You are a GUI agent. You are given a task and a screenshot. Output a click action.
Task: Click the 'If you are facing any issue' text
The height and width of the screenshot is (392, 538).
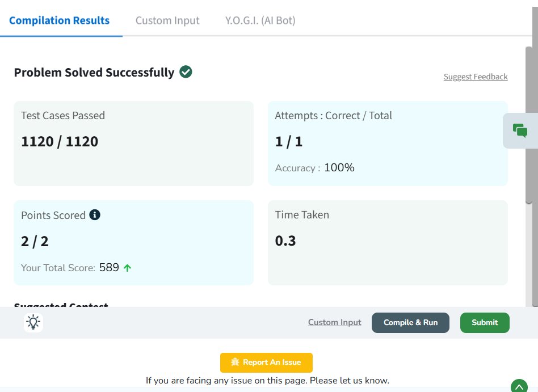(268, 381)
